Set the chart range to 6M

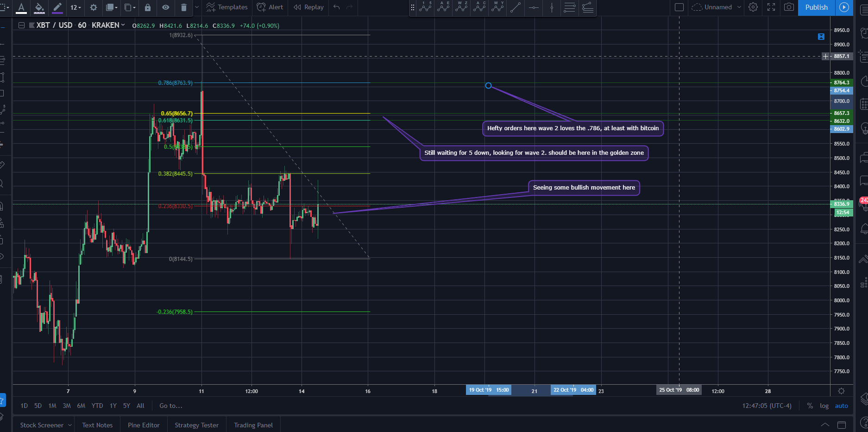click(x=81, y=406)
